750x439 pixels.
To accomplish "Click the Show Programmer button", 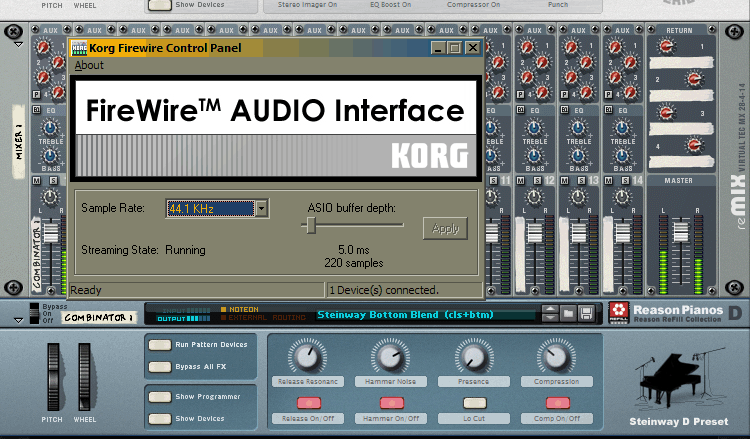I will coord(160,397).
